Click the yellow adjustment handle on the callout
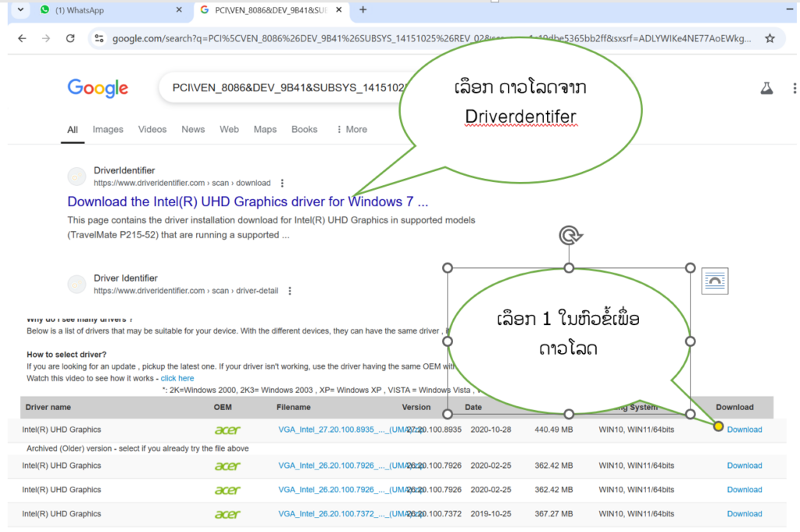 (718, 426)
